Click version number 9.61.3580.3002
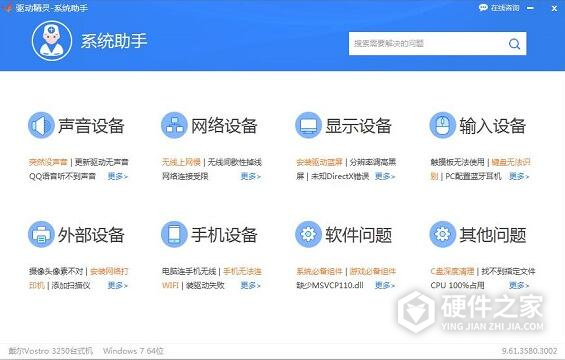The height and width of the screenshot is (360, 565). [529, 351]
